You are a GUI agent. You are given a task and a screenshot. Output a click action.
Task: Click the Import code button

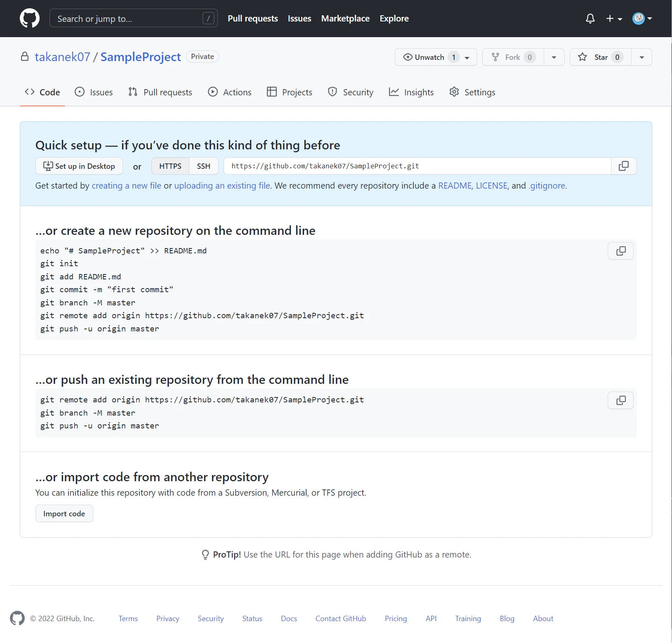click(x=64, y=513)
